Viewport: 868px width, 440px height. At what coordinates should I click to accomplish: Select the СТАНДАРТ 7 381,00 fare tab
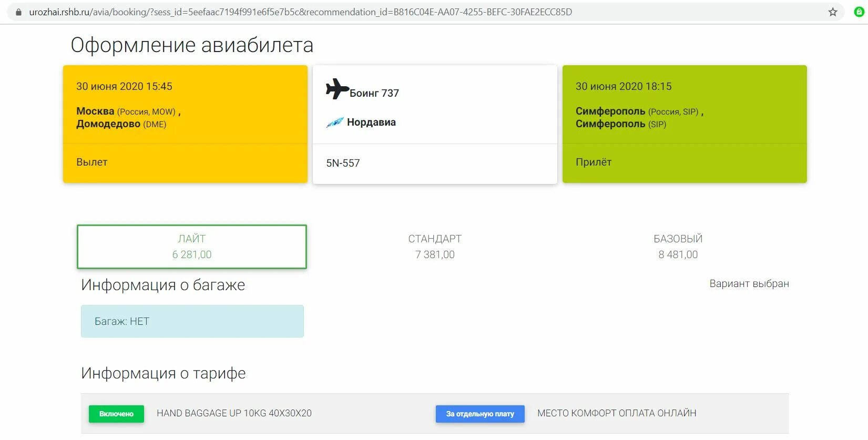coord(435,247)
